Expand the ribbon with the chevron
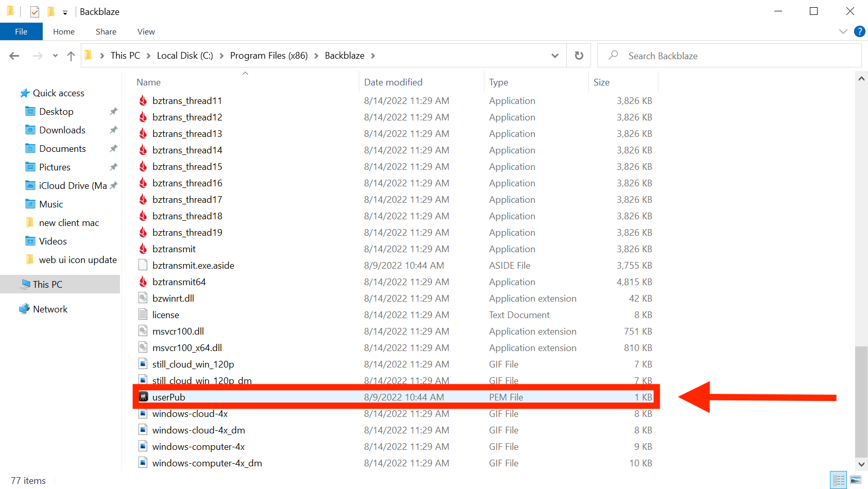 (843, 31)
